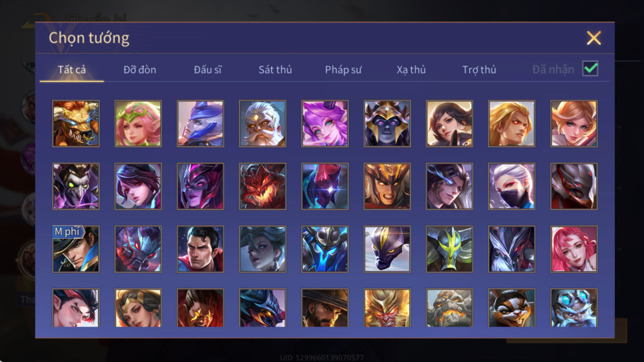This screenshot has width=644, height=362.
Task: Pick the horned beast hero in first slot
Action: tap(76, 123)
